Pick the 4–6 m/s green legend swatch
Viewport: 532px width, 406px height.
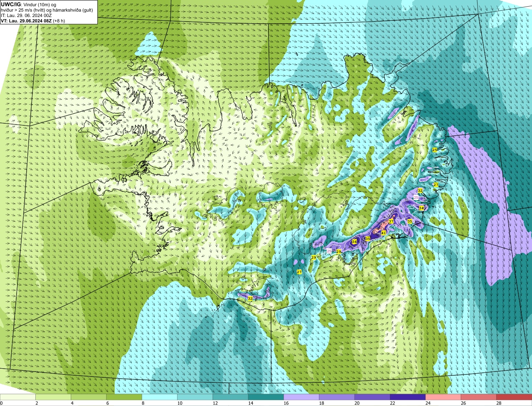(x=89, y=397)
